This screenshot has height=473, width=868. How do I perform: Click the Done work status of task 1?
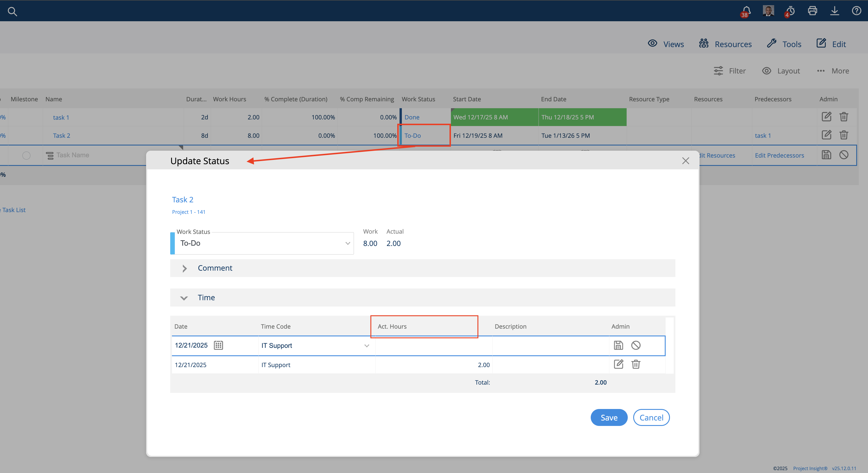(x=412, y=117)
